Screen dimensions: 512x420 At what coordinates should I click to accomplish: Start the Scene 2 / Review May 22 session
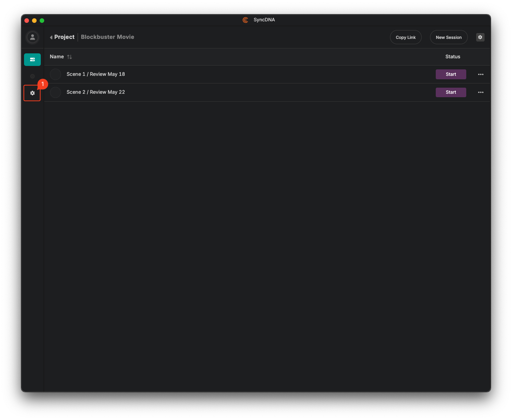pyautogui.click(x=451, y=92)
